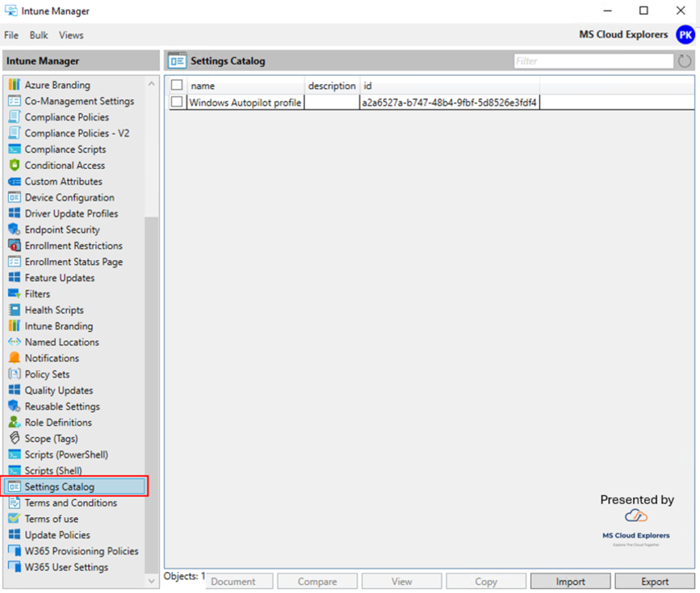Select Quality Updates in sidebar

[x=59, y=390]
